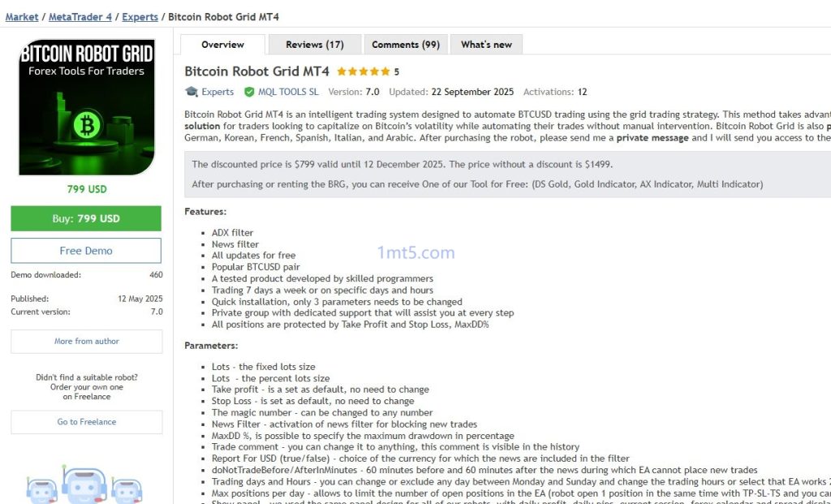Click the robot mascots illustration
This screenshot has width=831, height=504.
click(x=86, y=485)
